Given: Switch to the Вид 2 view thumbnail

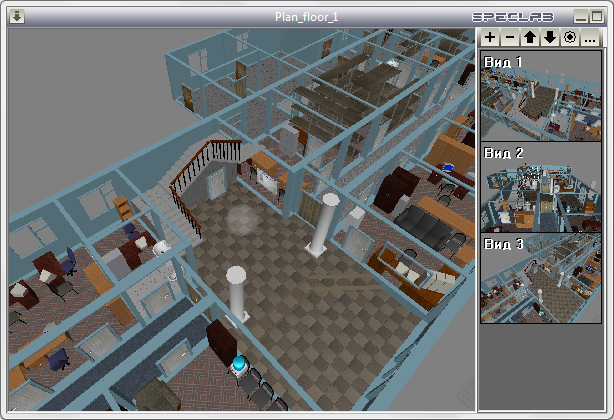Looking at the screenshot, I should tap(541, 187).
